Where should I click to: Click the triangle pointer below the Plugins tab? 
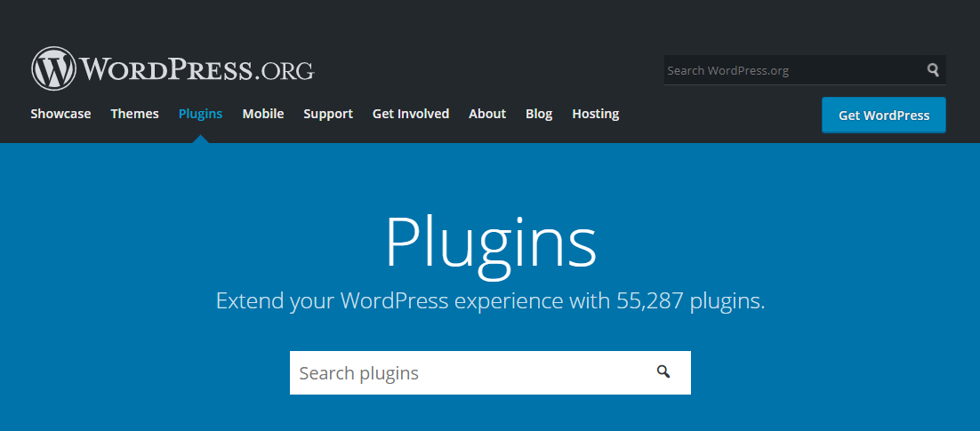(201, 139)
